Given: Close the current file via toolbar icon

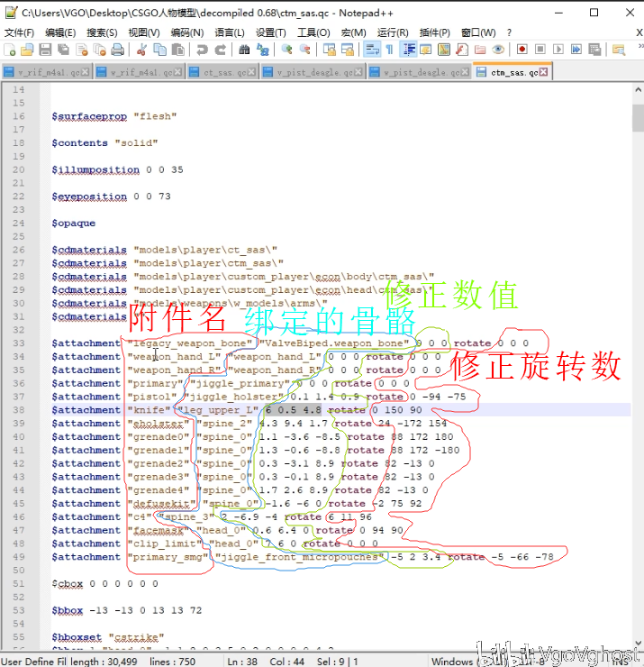Looking at the screenshot, I should tap(82, 50).
